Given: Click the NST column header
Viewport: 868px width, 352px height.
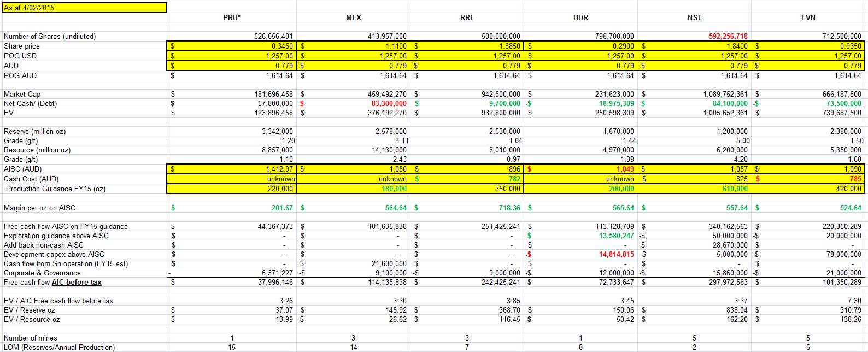Looking at the screenshot, I should [x=695, y=18].
